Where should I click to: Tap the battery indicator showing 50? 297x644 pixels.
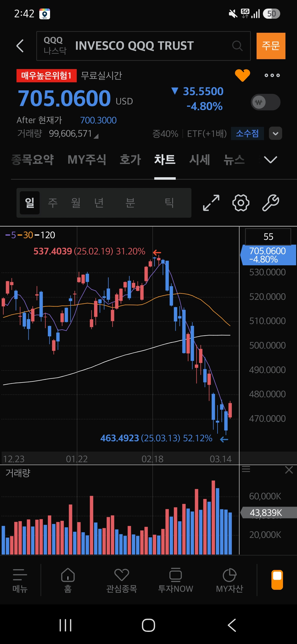[271, 13]
